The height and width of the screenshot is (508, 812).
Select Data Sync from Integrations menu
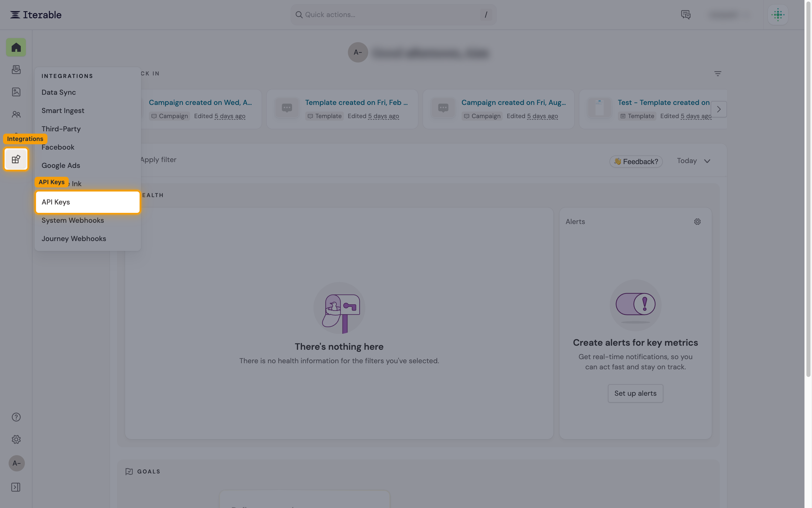(x=88, y=92)
